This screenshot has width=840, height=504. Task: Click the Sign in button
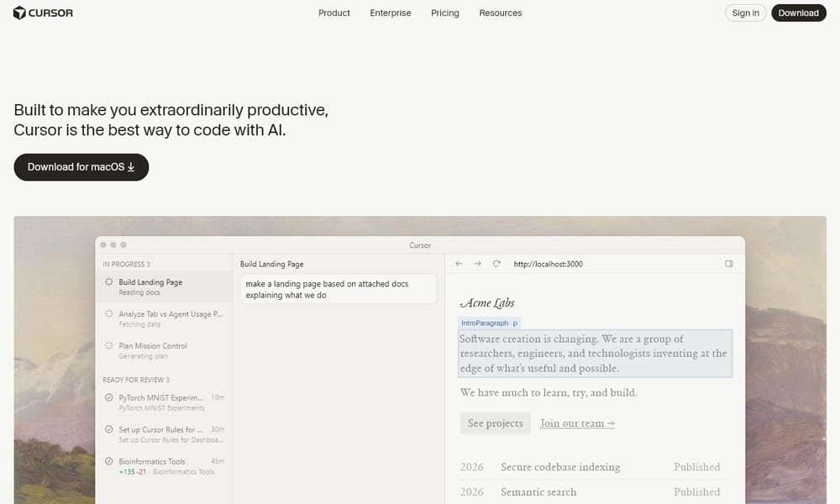[x=744, y=13]
